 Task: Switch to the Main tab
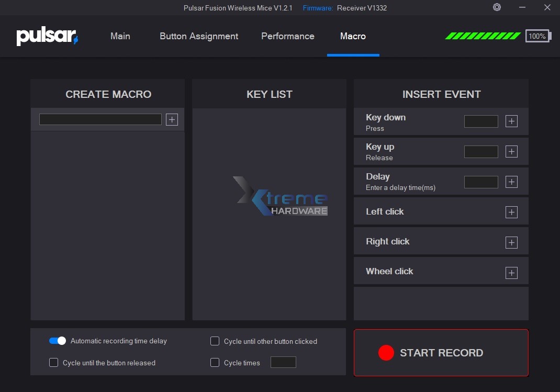120,36
